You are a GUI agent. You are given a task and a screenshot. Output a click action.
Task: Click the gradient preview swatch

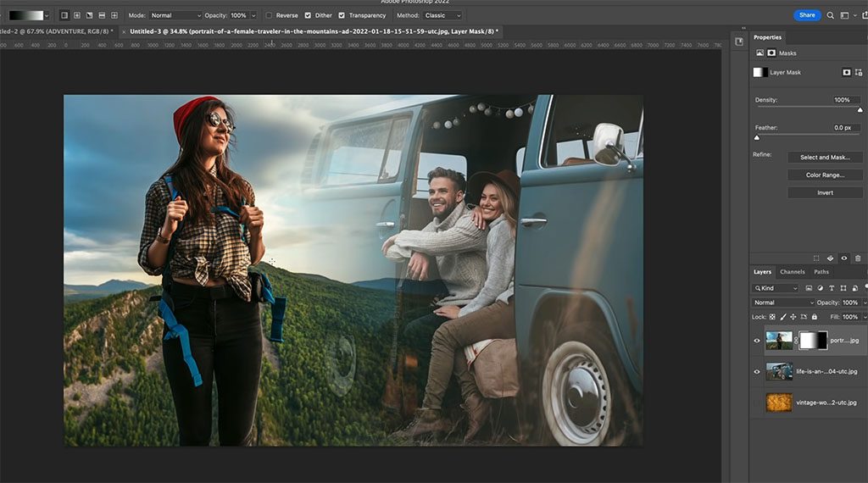[x=26, y=15]
